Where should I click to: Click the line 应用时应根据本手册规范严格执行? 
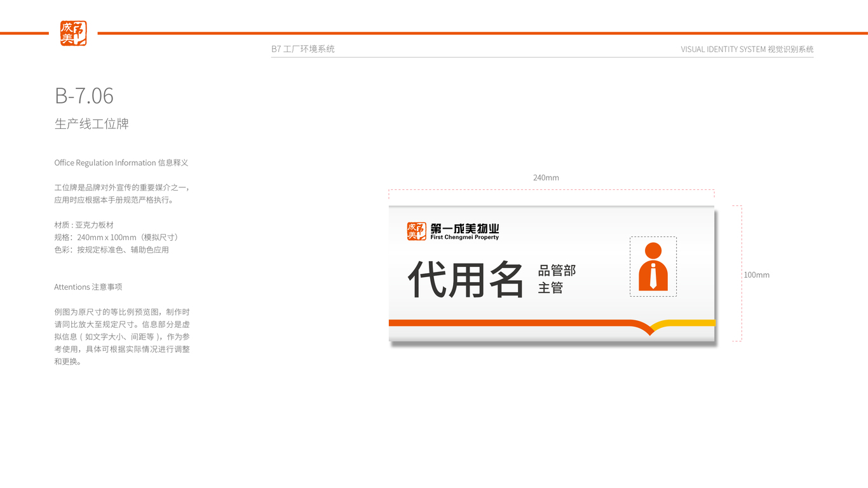coord(114,200)
